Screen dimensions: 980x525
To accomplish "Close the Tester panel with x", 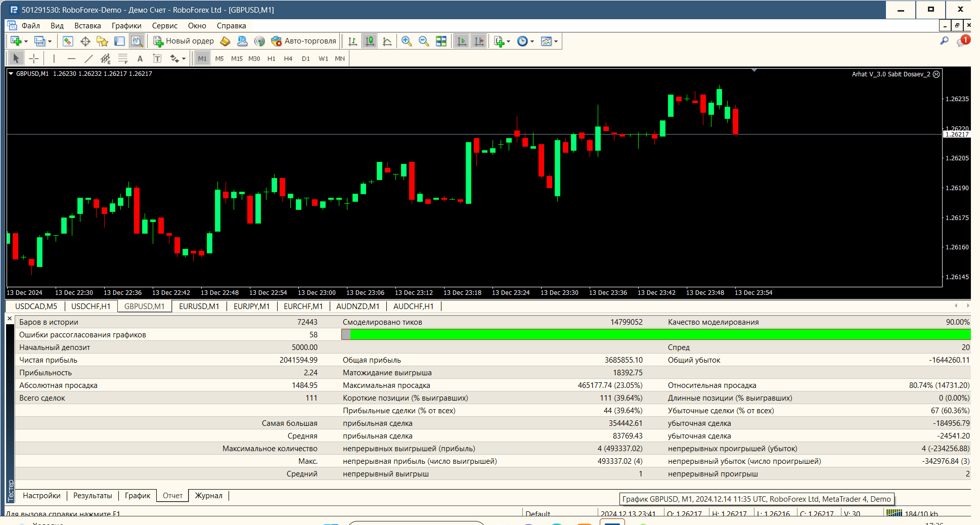I will pyautogui.click(x=10, y=319).
